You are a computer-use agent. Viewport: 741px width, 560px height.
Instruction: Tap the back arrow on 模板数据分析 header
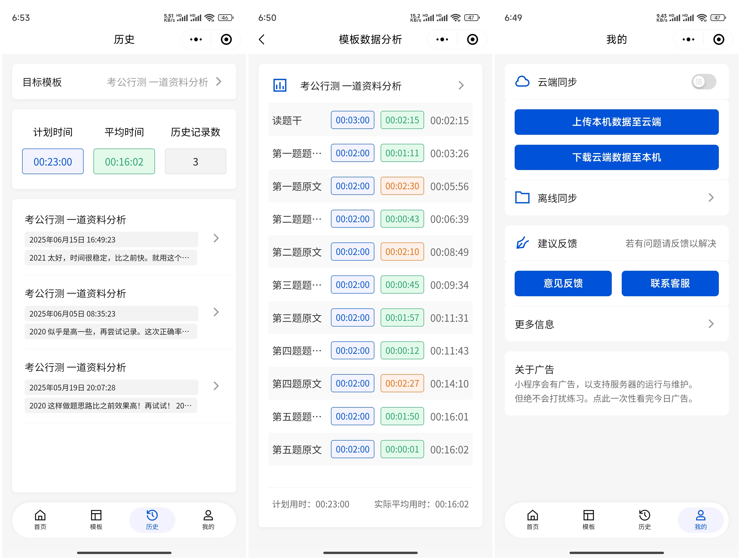[x=262, y=40]
